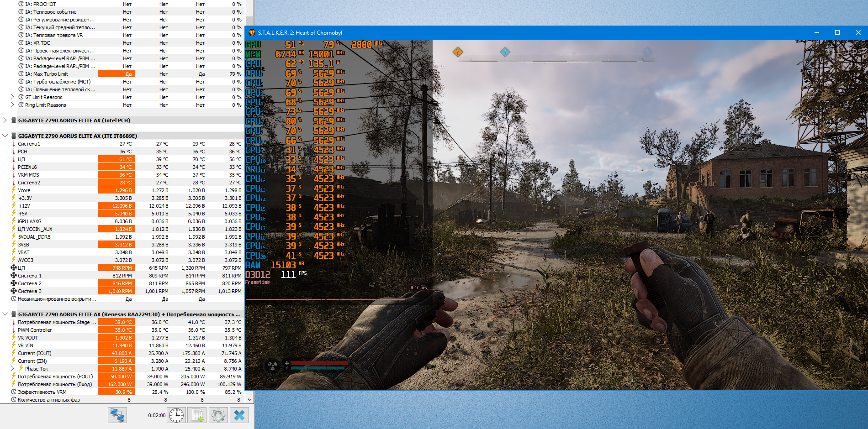Select the AVCC3 voltage label
868x429 pixels.
pos(26,260)
